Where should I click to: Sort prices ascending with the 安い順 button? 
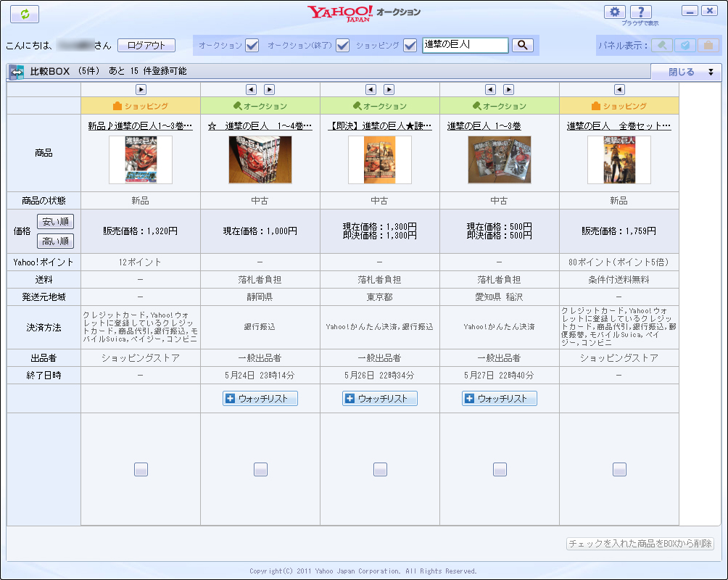click(56, 222)
